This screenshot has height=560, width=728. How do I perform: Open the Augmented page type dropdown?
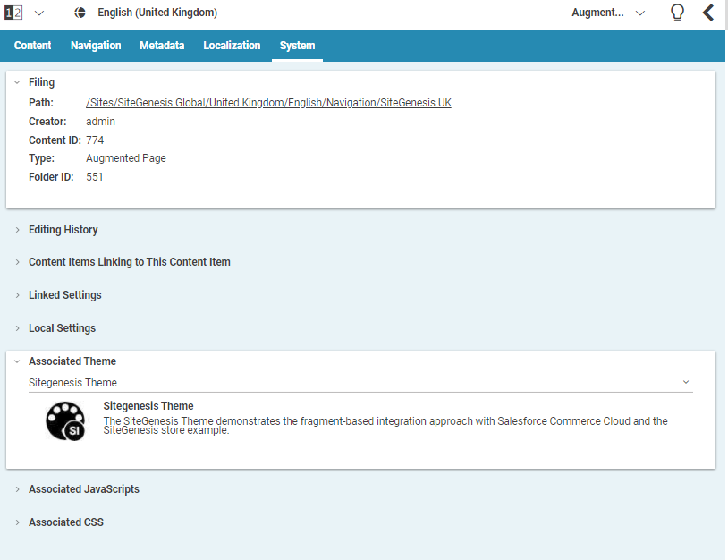pos(608,13)
